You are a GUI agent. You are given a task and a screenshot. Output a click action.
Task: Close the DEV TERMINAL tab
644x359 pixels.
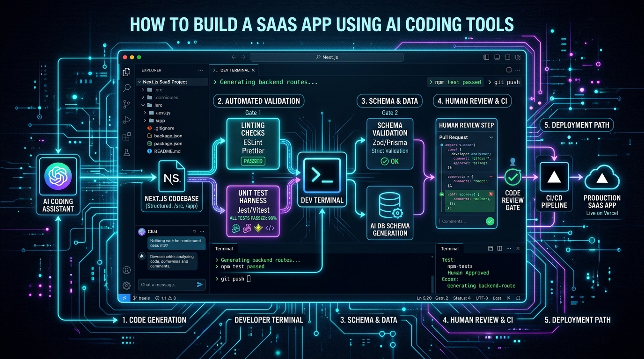[254, 70]
